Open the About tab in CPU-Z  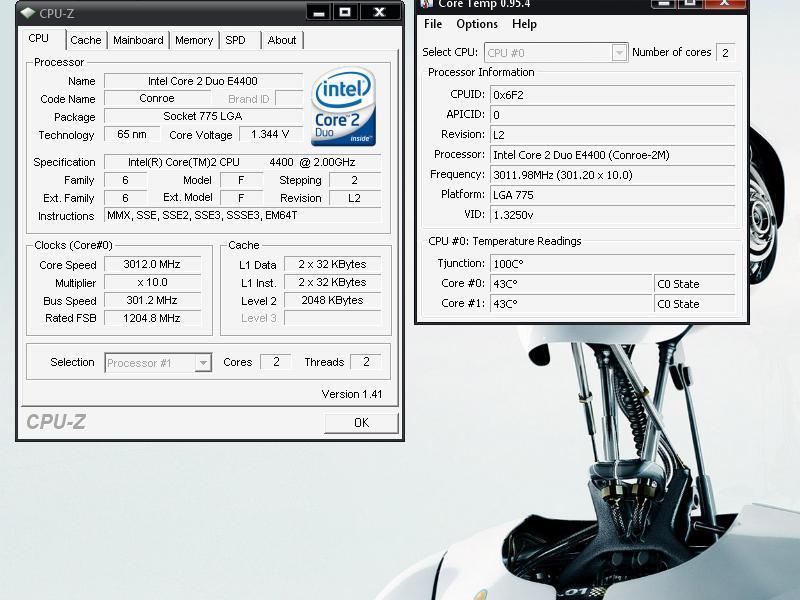pyautogui.click(x=282, y=40)
